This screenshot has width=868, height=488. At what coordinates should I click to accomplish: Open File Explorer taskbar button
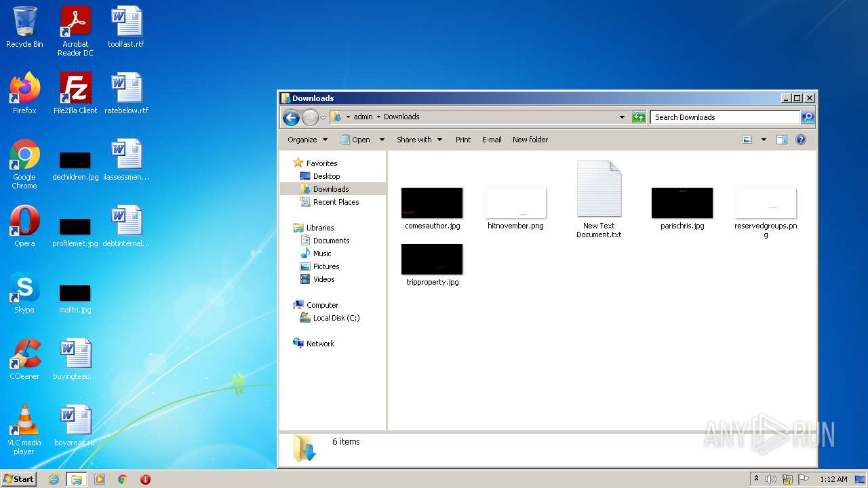[77, 479]
